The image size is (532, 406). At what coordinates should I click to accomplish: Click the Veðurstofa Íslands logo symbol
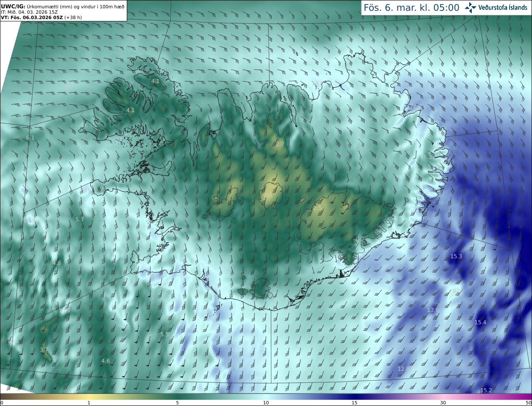[x=471, y=7]
